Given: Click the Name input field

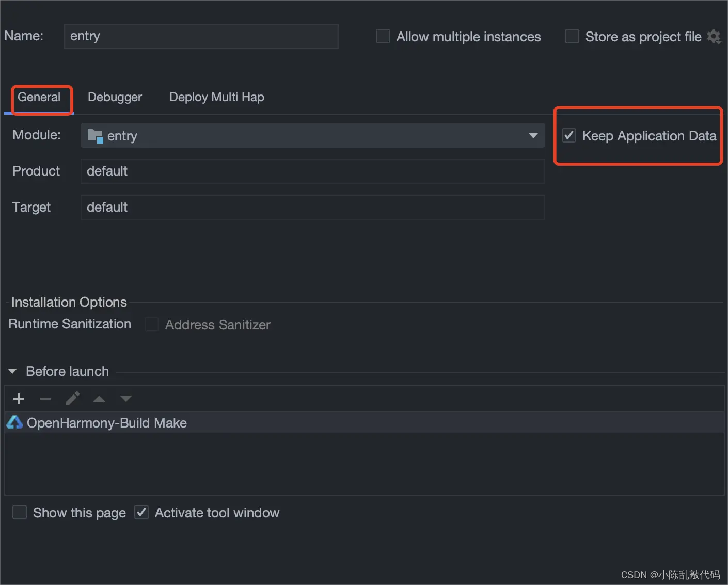Looking at the screenshot, I should coord(201,36).
